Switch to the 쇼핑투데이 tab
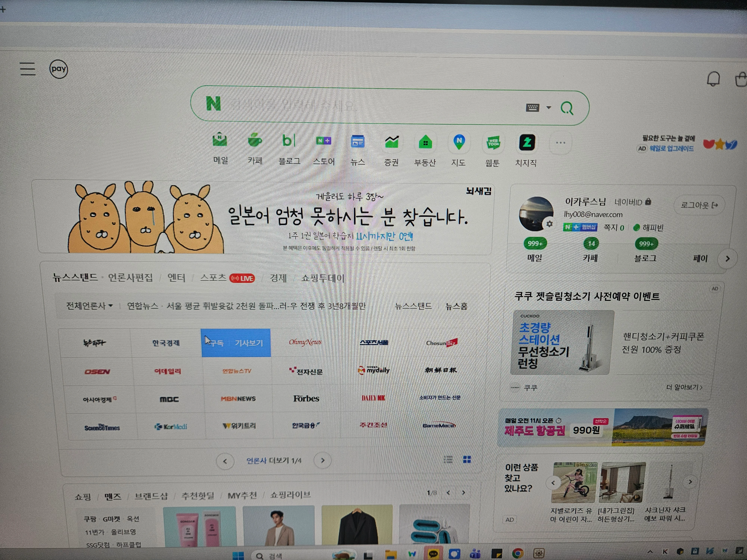Viewport: 747px width, 560px height. click(x=323, y=279)
